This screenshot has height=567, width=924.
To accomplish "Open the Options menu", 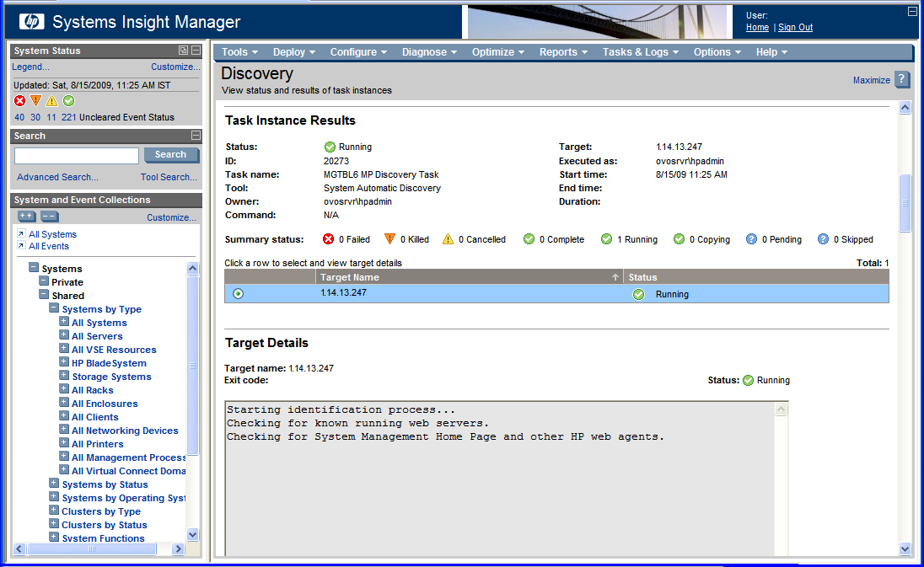I will click(717, 51).
